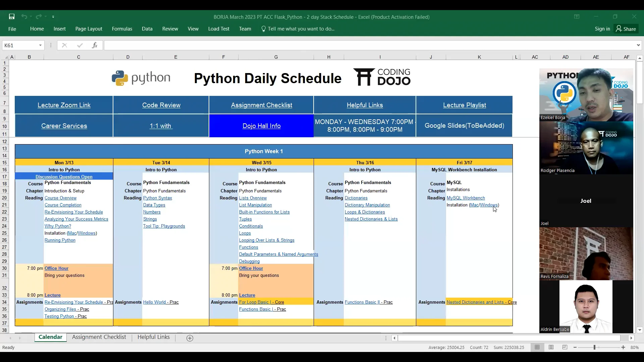Click the Zoom In plus icon
Image resolution: width=644 pixels, height=362 pixels.
623,347
